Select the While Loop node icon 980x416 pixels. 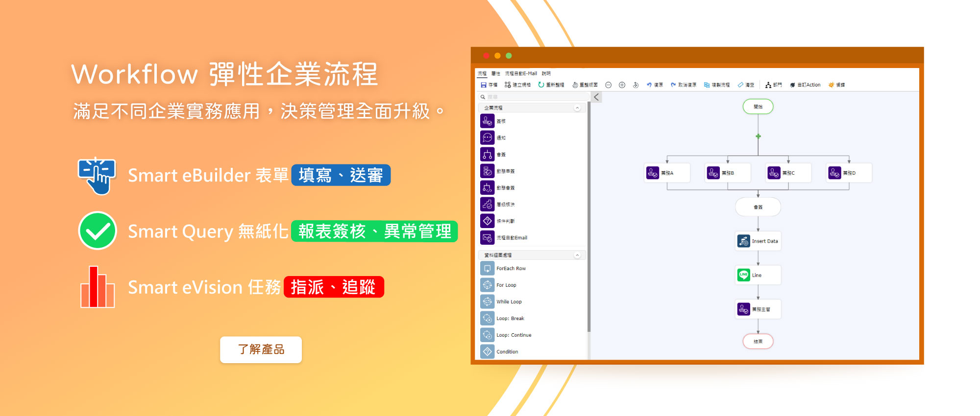487,301
